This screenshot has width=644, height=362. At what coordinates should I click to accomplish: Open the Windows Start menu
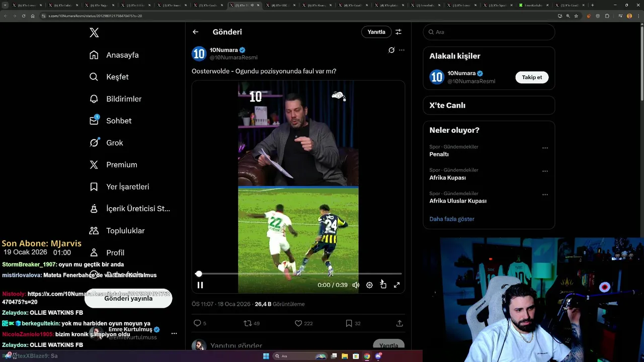click(x=266, y=356)
